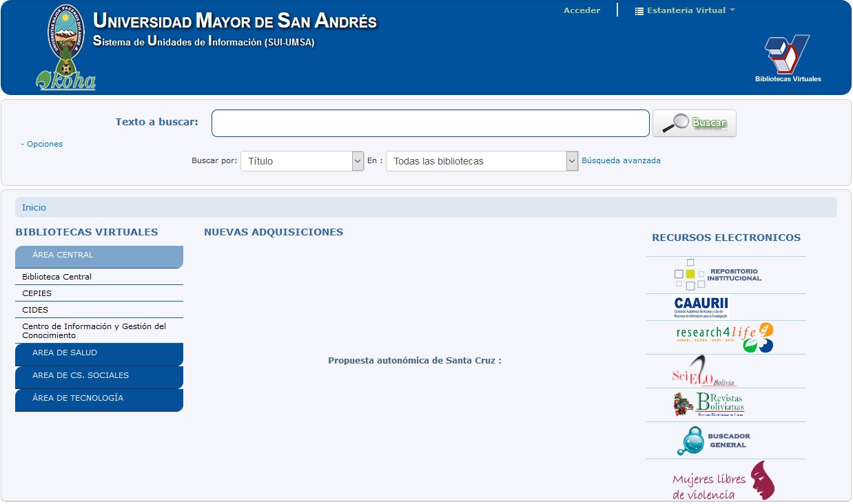Open the Biblioteca Central link

tap(56, 277)
